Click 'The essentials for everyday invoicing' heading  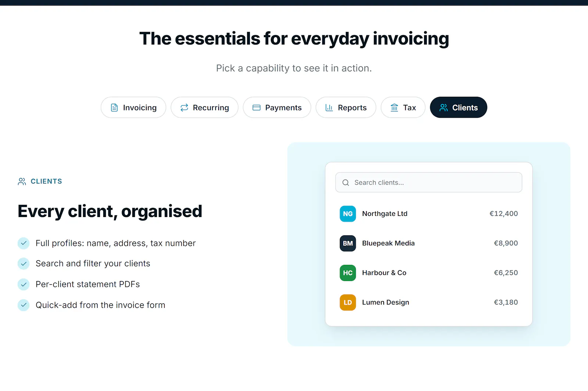click(294, 39)
